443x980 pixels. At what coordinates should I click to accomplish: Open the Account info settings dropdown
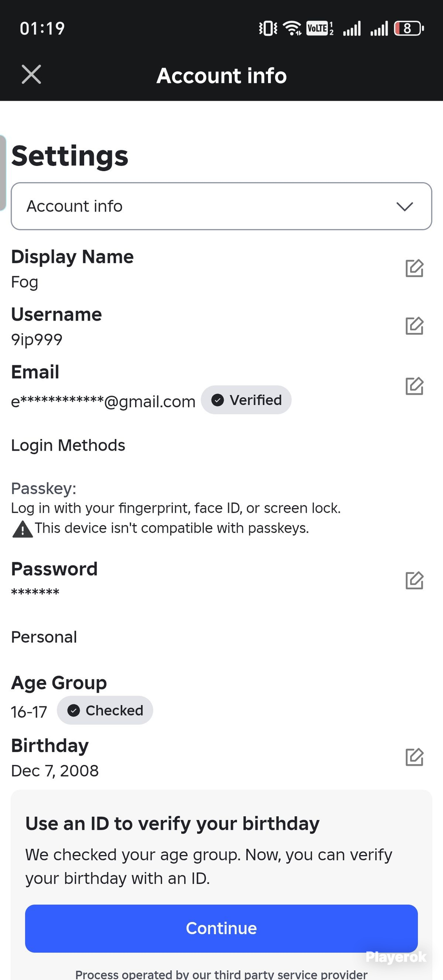[221, 206]
